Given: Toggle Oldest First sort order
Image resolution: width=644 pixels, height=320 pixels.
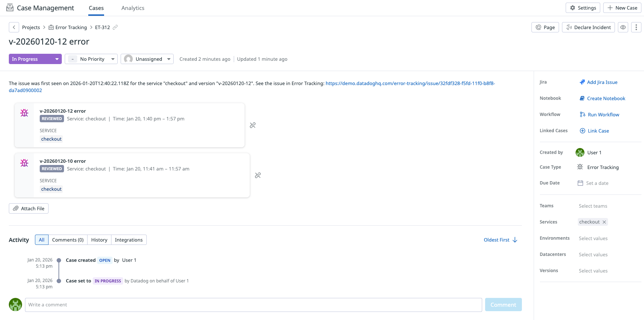Looking at the screenshot, I should click(500, 240).
